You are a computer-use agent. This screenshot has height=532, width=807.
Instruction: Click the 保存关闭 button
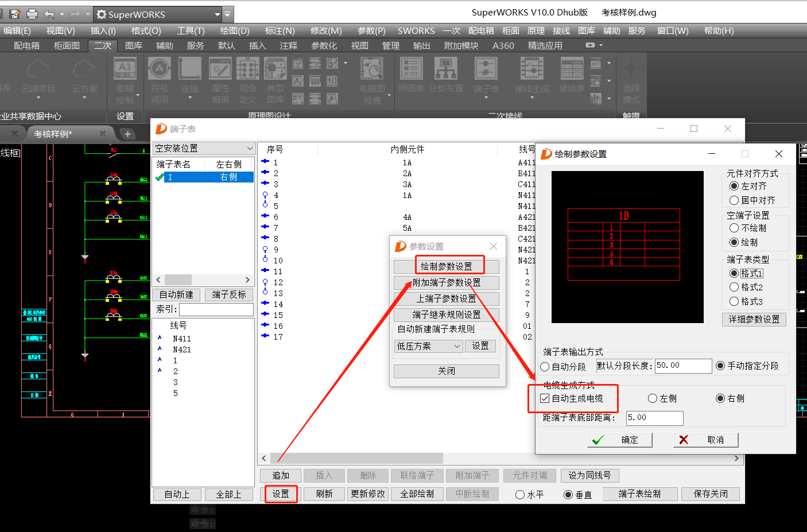711,494
